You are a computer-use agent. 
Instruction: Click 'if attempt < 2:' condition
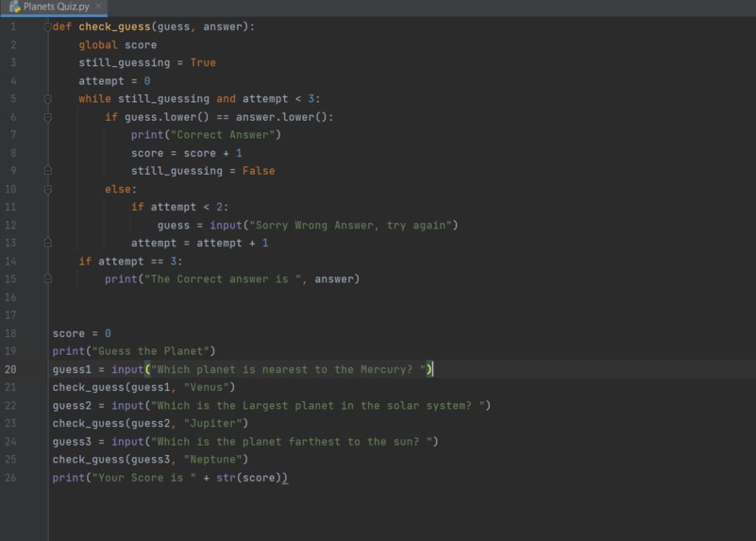180,208
